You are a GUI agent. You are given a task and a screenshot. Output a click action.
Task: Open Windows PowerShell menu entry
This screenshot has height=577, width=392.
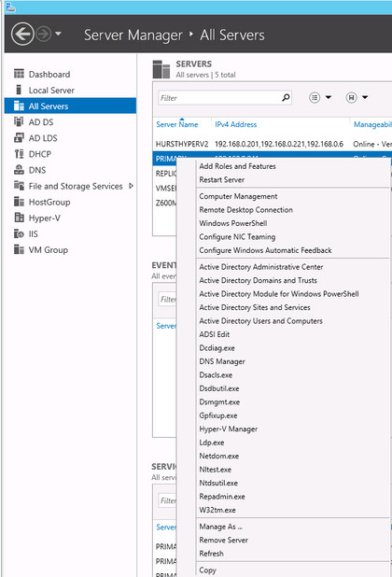(x=233, y=223)
